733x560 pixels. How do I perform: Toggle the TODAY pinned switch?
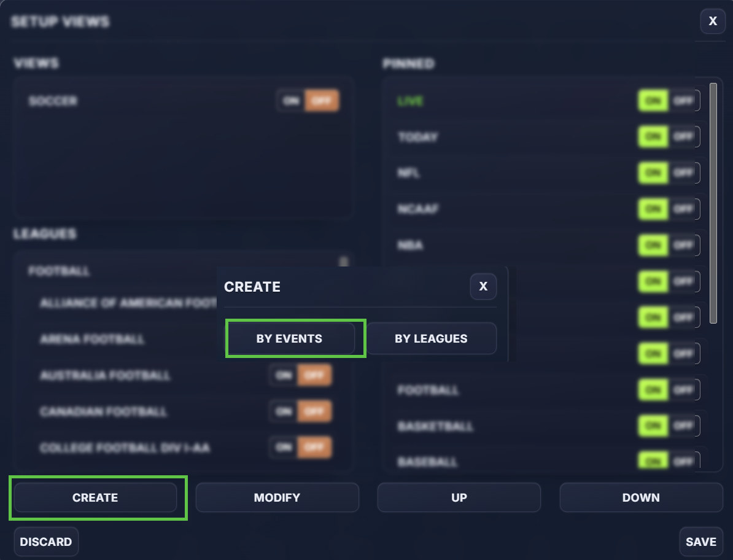(669, 136)
